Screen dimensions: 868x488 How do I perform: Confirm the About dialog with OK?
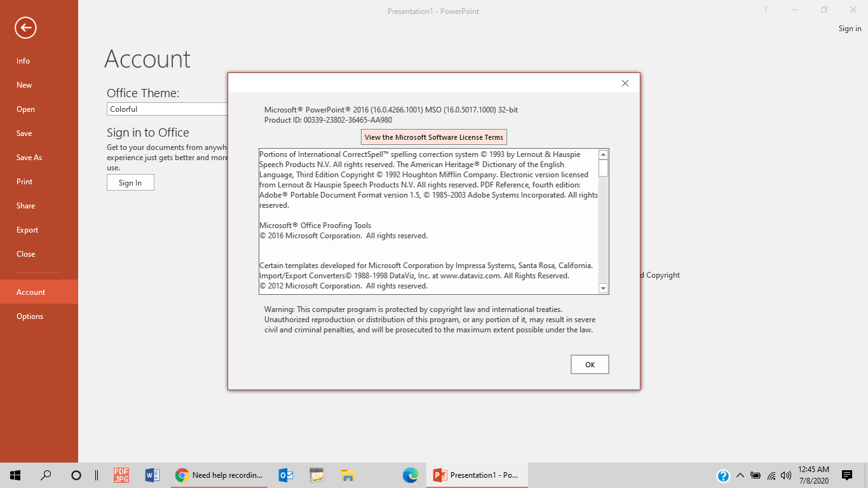[x=589, y=365]
